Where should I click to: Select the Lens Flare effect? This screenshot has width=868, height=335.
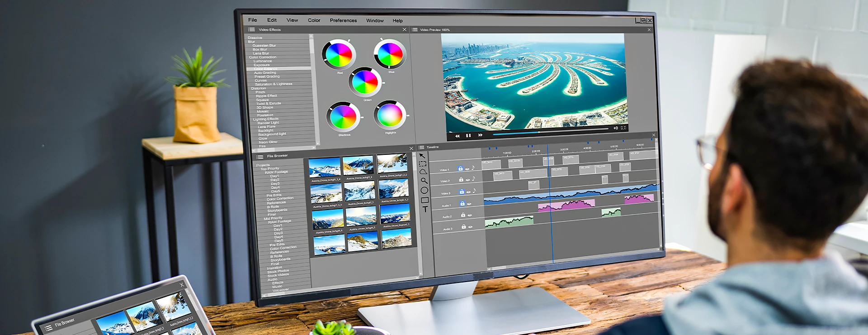[266, 127]
